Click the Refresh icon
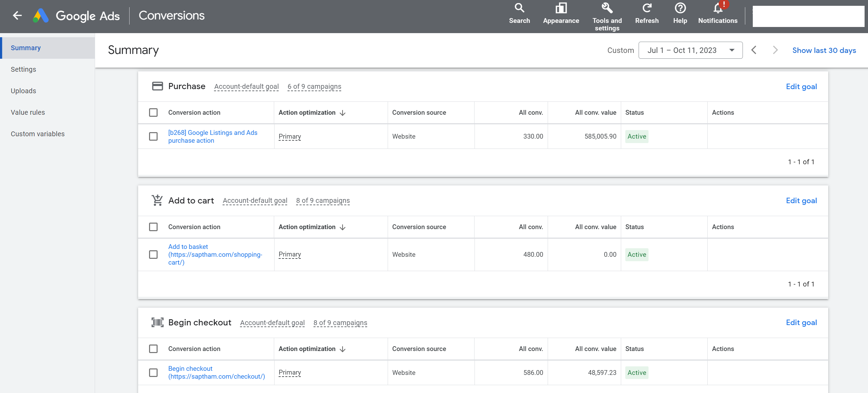 [646, 9]
